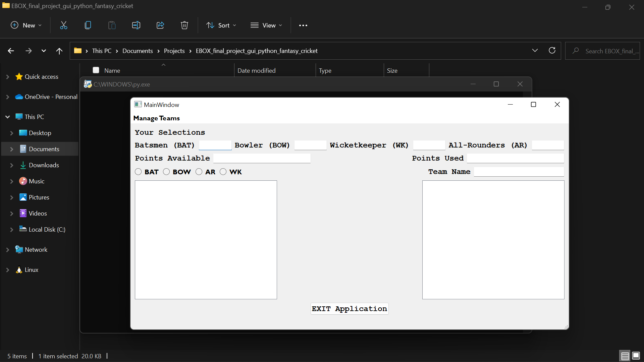Switch to large icons view in status bar
This screenshot has height=362, width=644.
pos(636,356)
